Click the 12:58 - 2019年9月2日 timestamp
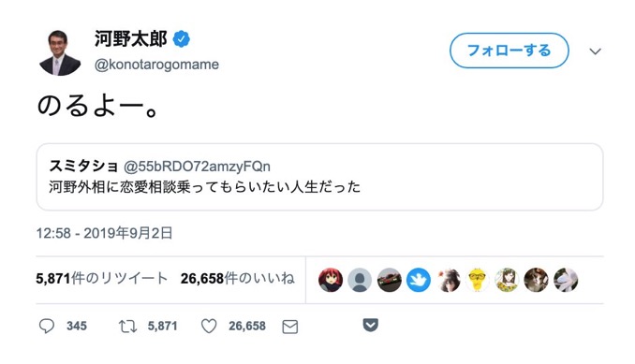This screenshot has width=635, height=364. pyautogui.click(x=105, y=233)
